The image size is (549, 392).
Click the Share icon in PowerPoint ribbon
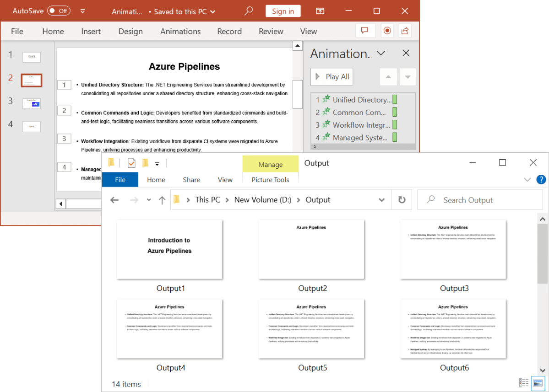coord(405,31)
